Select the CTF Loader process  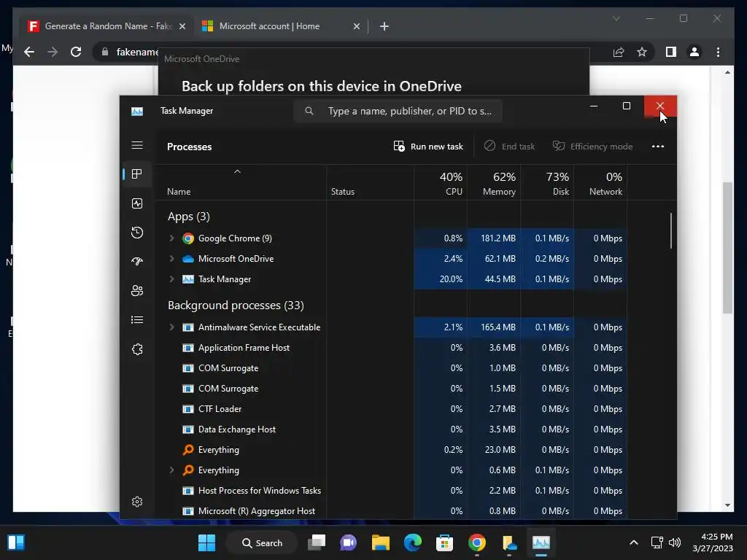(391, 408)
